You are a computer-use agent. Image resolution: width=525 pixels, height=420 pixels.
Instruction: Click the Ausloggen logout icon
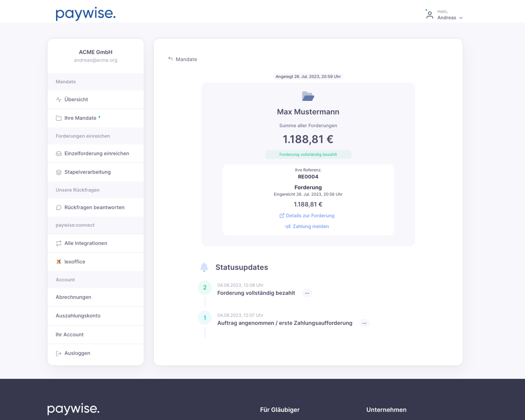(x=59, y=353)
